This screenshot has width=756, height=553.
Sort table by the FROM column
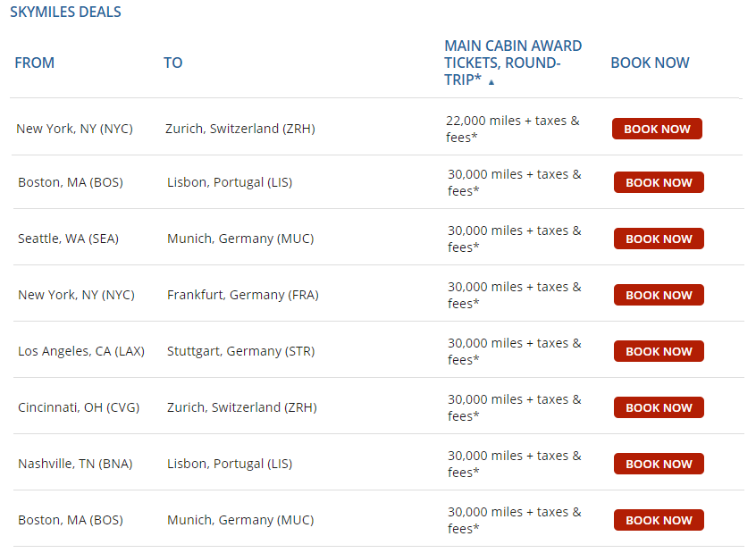(x=35, y=63)
